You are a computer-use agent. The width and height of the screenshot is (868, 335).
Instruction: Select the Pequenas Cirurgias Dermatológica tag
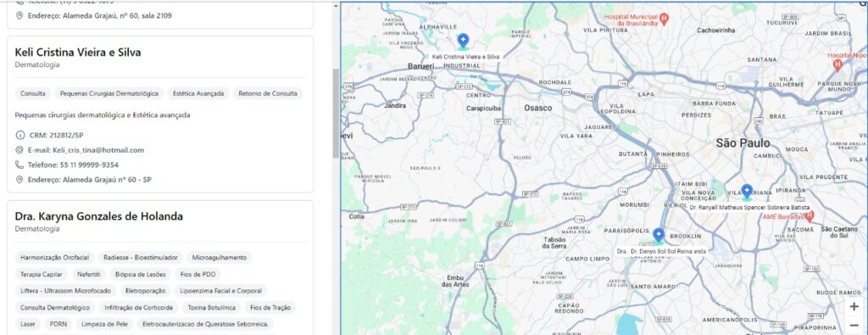(x=109, y=93)
